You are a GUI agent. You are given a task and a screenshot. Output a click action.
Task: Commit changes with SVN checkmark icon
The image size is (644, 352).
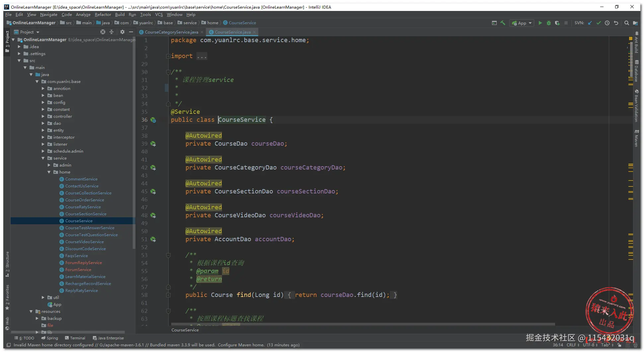tap(599, 23)
